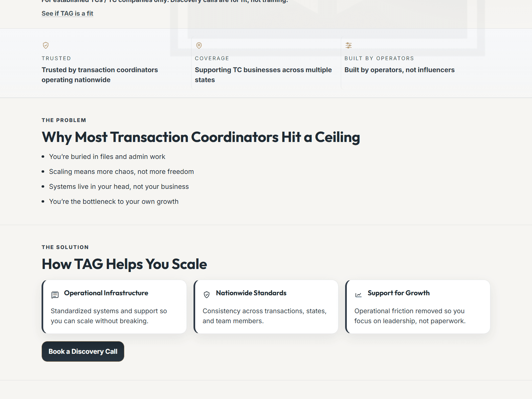The width and height of the screenshot is (532, 399).
Task: Click the shield icon beside Nationwide Standards
Action: tap(206, 295)
